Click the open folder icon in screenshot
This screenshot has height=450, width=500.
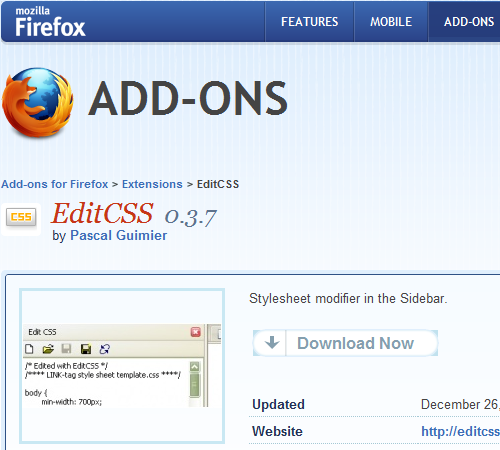(48, 349)
